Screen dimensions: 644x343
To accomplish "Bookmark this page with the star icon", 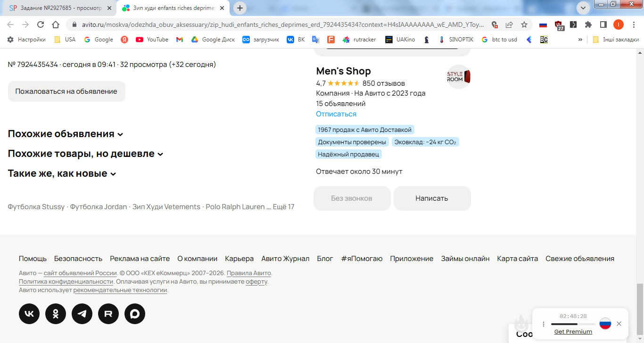I will coord(524,24).
